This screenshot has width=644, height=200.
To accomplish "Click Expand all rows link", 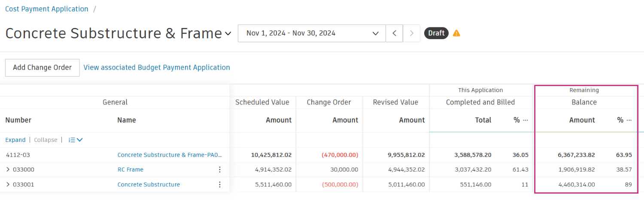I will click(15, 140).
